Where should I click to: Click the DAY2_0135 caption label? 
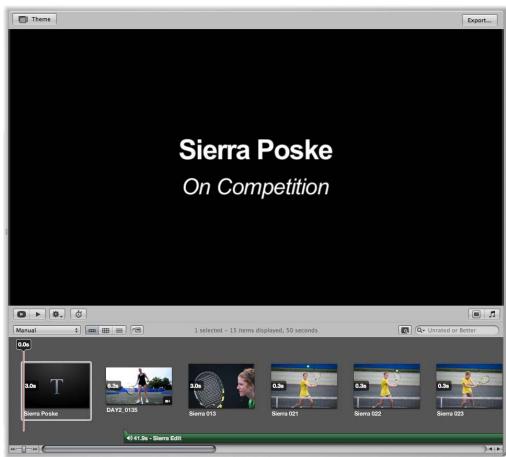(122, 410)
